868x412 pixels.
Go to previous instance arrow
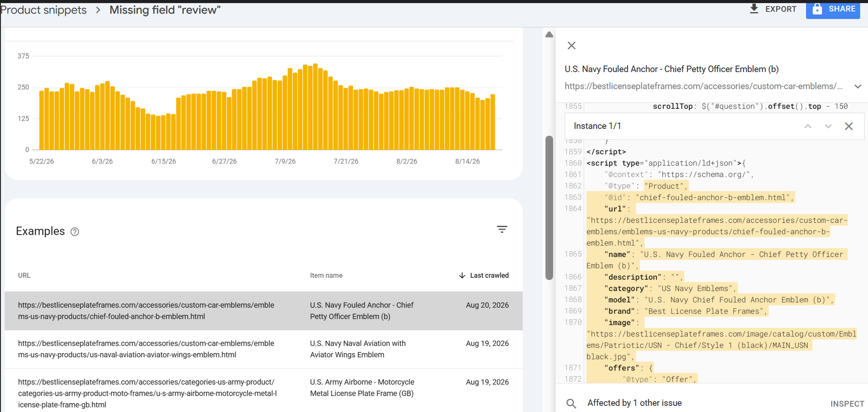808,126
